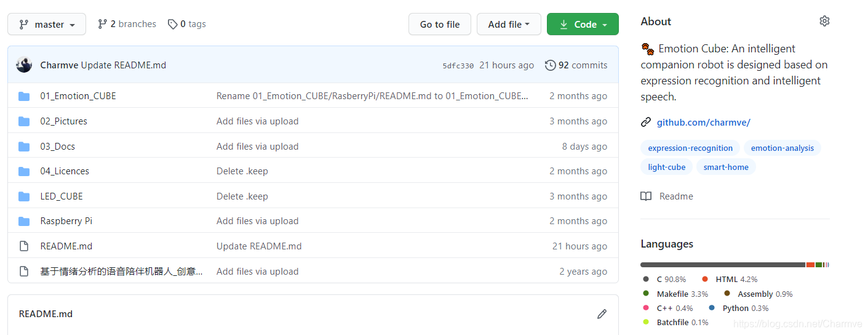Viewport: 868px width, 335px height.
Task: Open the 04_Licences folder
Action: click(x=65, y=171)
